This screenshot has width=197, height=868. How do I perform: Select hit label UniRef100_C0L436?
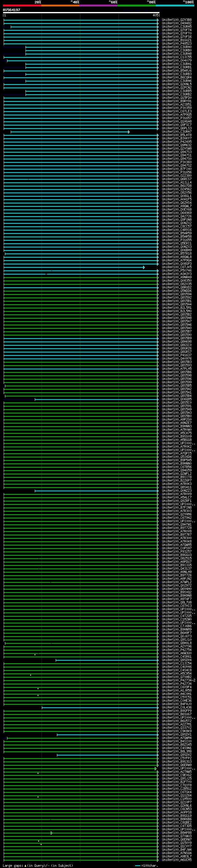tap(177, 708)
